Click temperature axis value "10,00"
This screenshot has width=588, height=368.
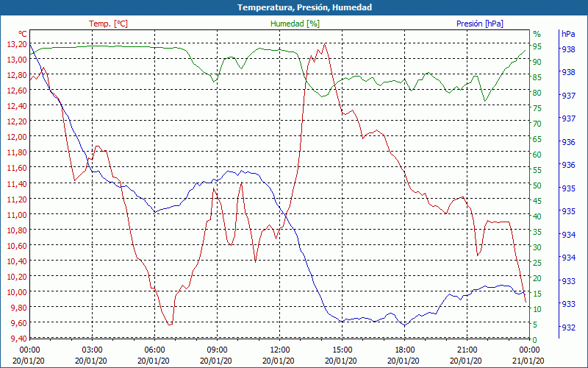(17, 292)
